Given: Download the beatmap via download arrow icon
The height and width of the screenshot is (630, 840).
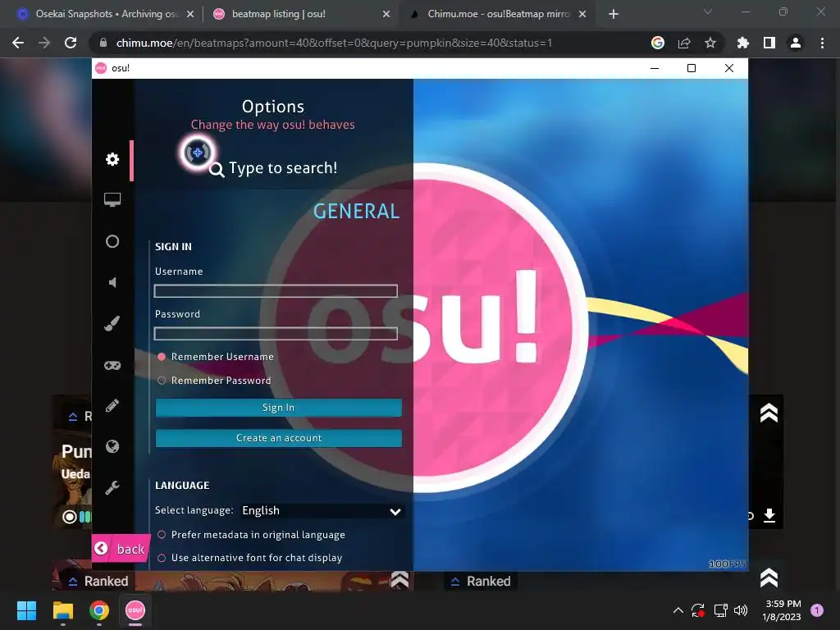Looking at the screenshot, I should click(769, 515).
